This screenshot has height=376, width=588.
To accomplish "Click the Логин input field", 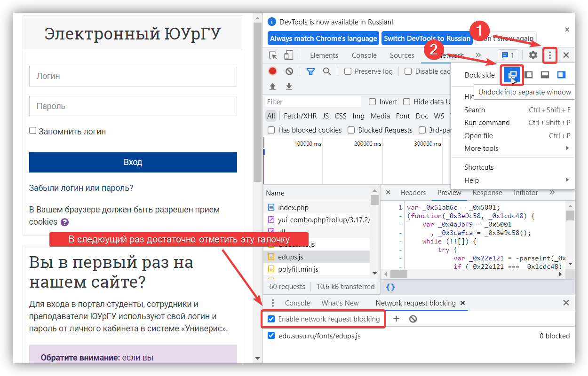I will pyautogui.click(x=133, y=76).
